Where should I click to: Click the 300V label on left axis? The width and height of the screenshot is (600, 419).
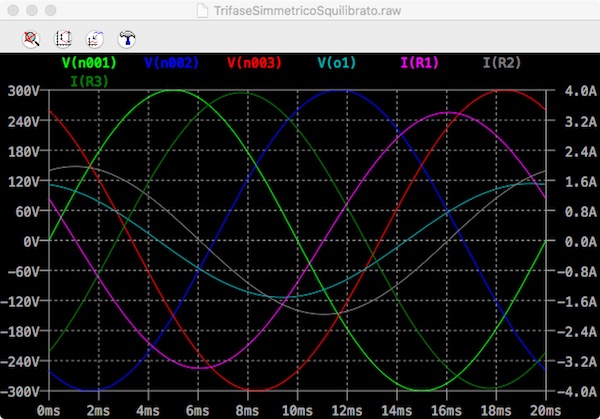pos(23,91)
